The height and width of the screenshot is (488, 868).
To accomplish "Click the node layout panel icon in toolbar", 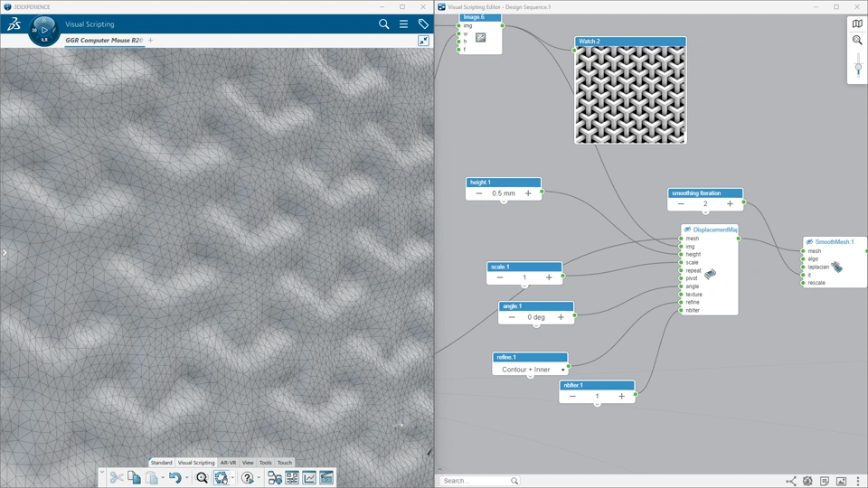I will (x=292, y=477).
